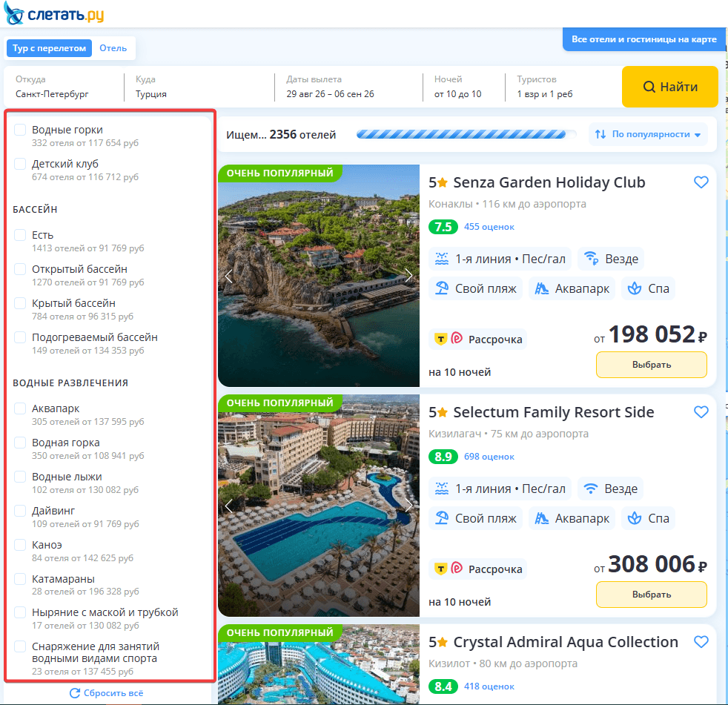
Task: Click the Wi-Fi icon in Selectum Family Resort card
Action: (591, 489)
